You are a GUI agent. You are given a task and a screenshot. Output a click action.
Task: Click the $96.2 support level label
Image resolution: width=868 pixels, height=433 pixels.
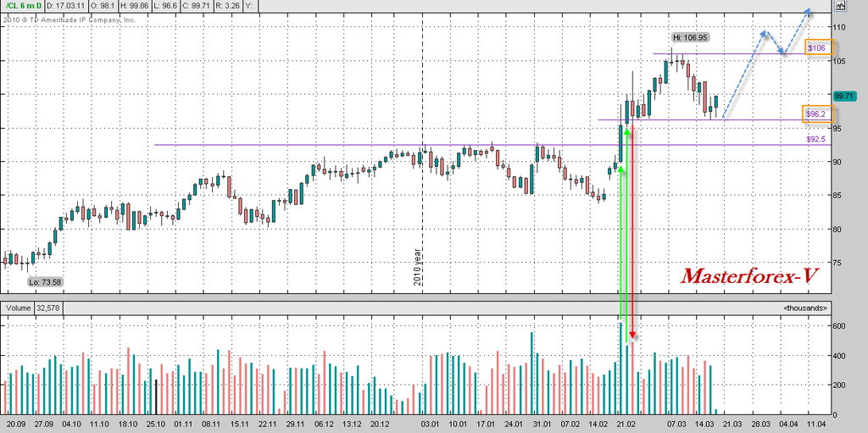pos(817,114)
